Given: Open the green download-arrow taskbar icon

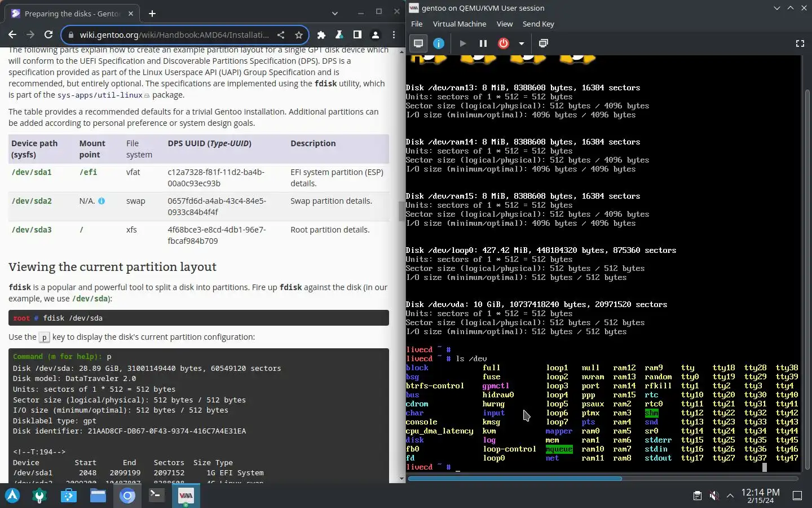Looking at the screenshot, I should click(39, 496).
